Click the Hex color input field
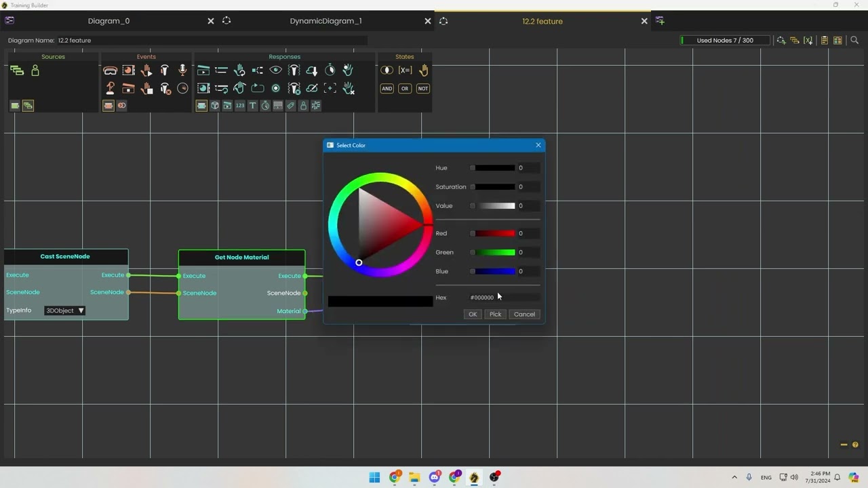This screenshot has height=488, width=868. coord(504,298)
